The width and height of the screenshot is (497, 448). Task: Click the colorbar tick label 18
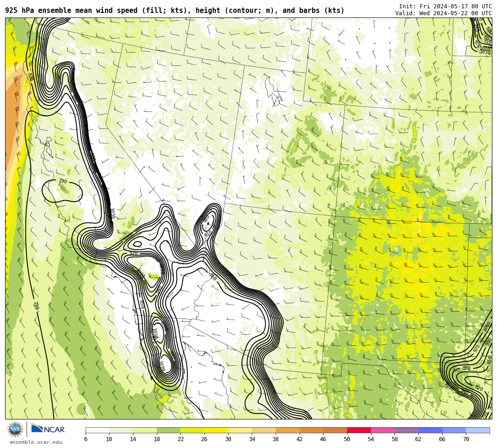click(x=157, y=439)
